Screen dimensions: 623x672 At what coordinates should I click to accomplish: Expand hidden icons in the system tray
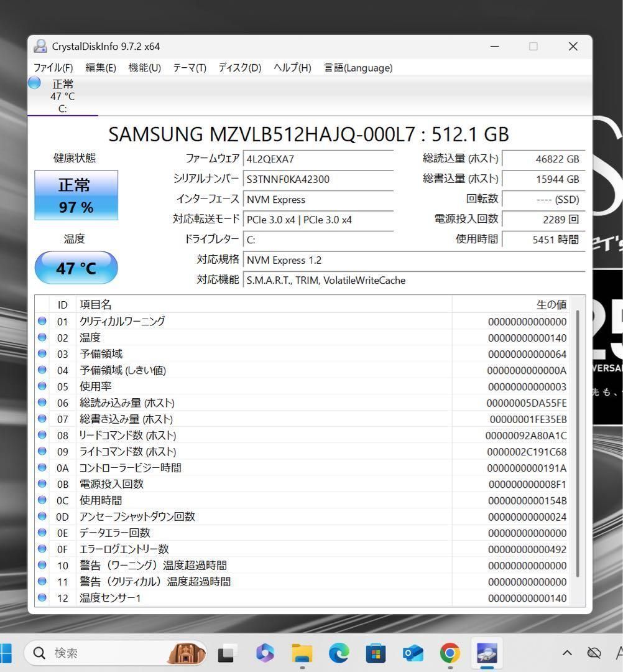[567, 653]
